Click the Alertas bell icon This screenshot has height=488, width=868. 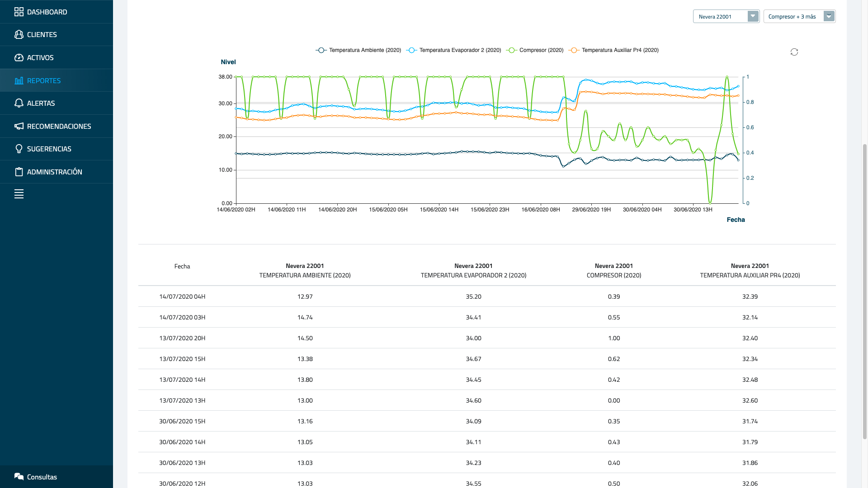coord(19,103)
